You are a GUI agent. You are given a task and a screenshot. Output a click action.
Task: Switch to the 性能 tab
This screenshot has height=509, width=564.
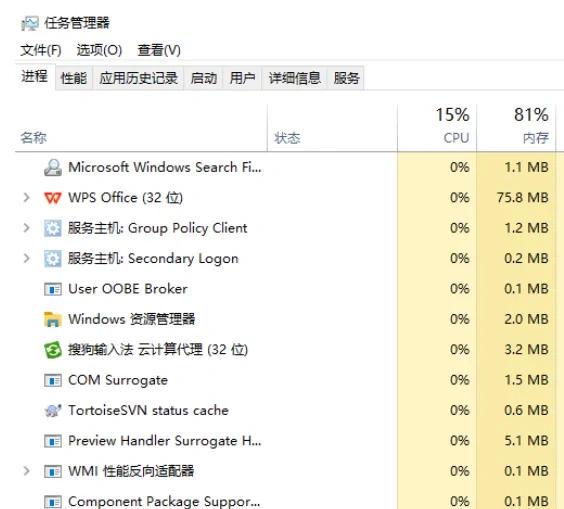74,78
